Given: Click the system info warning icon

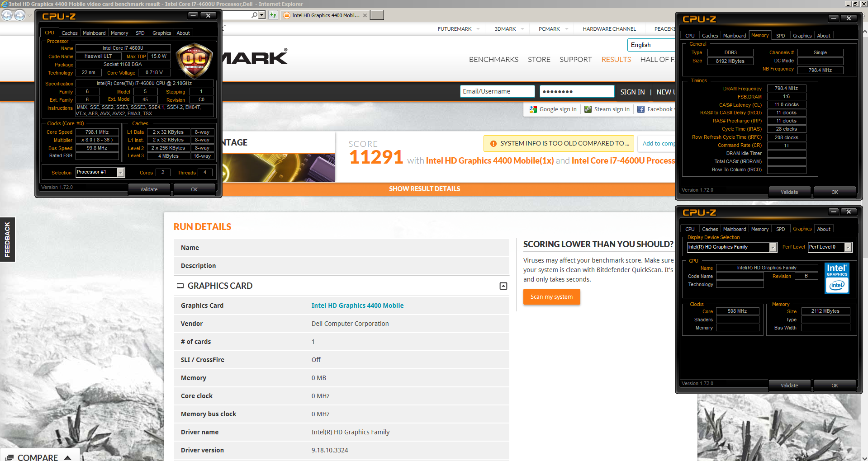Looking at the screenshot, I should (493, 144).
